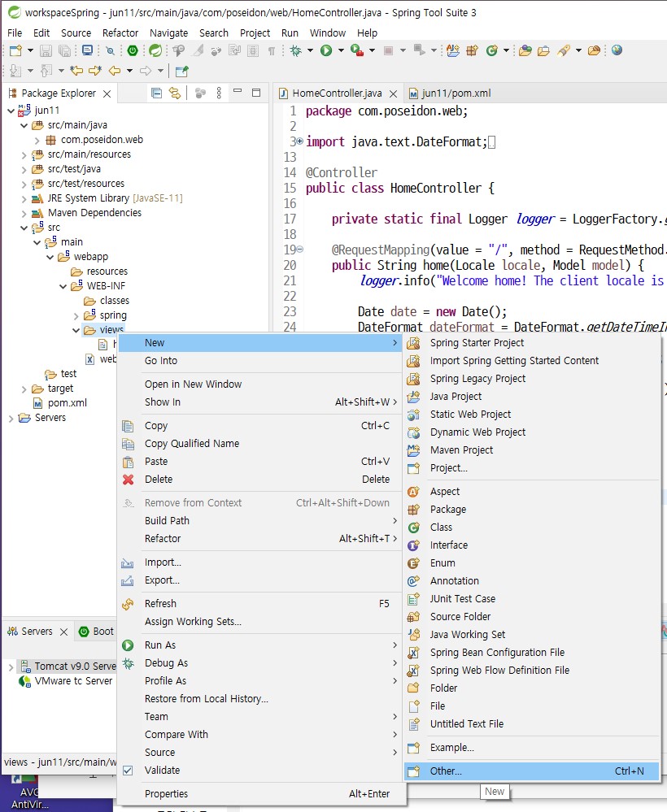The width and height of the screenshot is (667, 812).
Task: Expand the Maven Dependencies tree node
Action: tap(24, 213)
